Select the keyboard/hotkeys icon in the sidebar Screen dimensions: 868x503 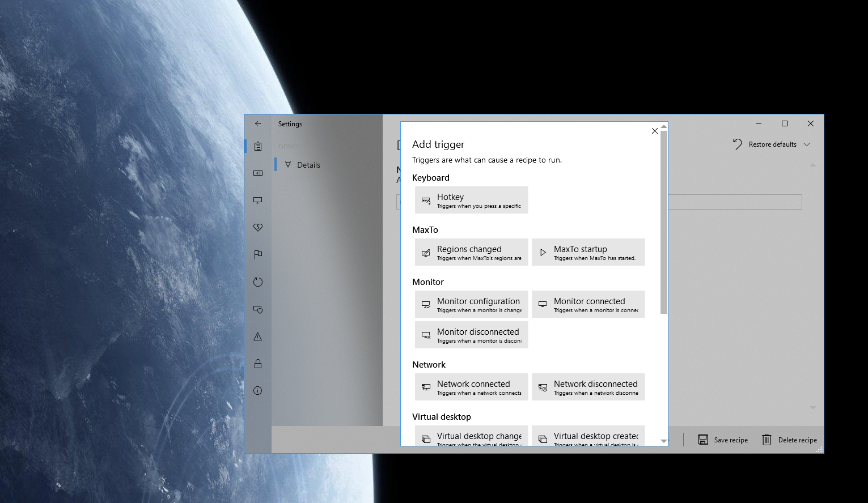258,173
